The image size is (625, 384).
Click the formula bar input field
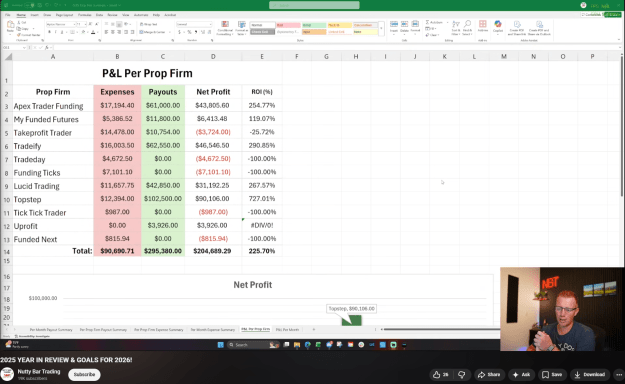tap(335, 47)
